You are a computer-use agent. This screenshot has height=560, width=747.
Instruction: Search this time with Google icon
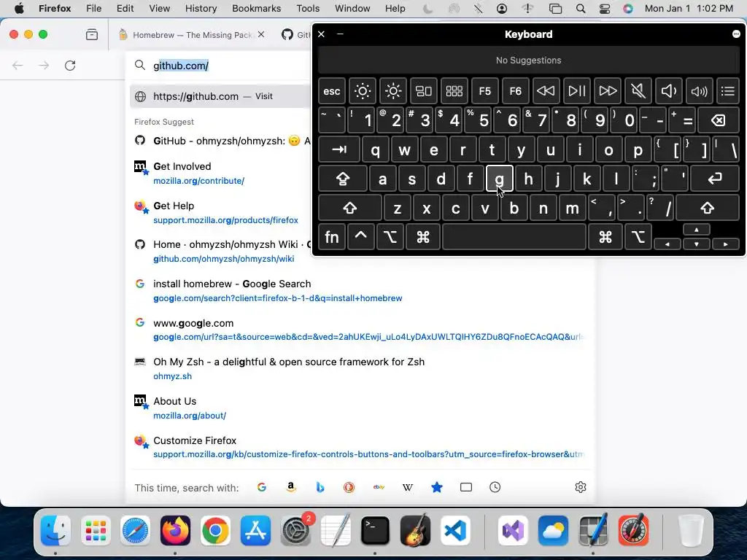pos(262,487)
